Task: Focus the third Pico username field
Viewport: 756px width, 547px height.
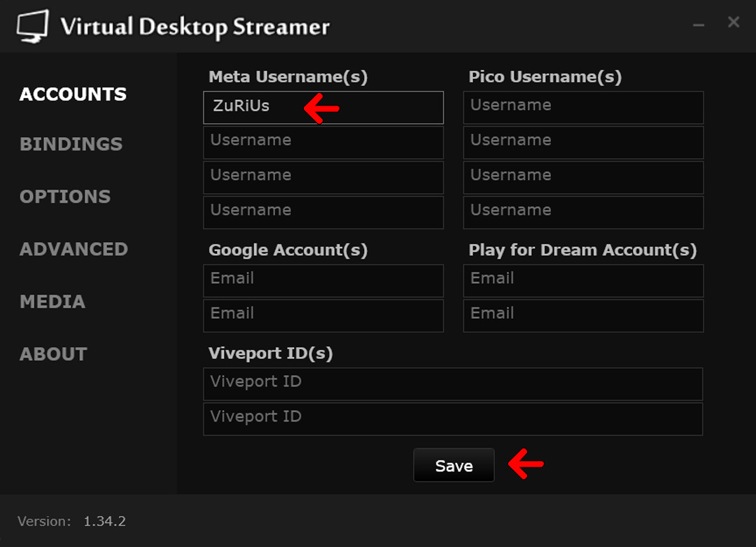Action: click(583, 178)
